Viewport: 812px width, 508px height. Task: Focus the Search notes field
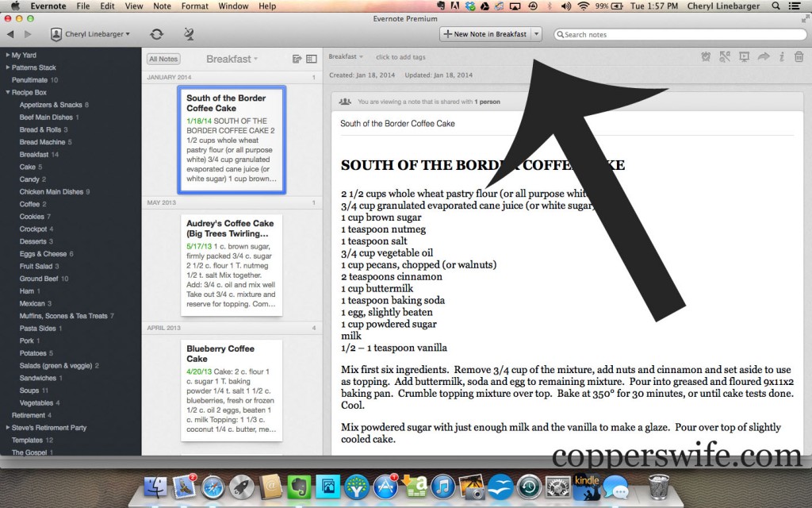tap(680, 35)
